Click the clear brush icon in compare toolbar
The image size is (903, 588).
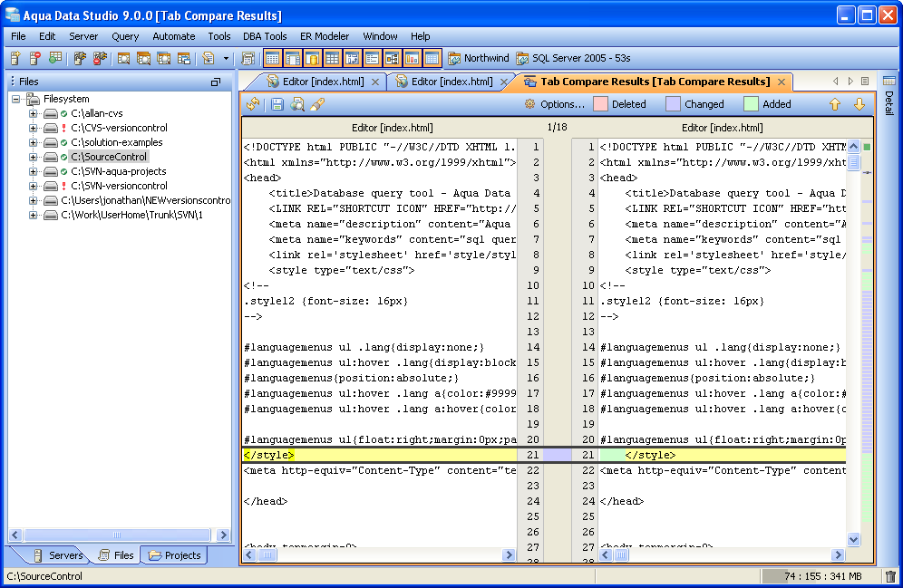tap(317, 104)
